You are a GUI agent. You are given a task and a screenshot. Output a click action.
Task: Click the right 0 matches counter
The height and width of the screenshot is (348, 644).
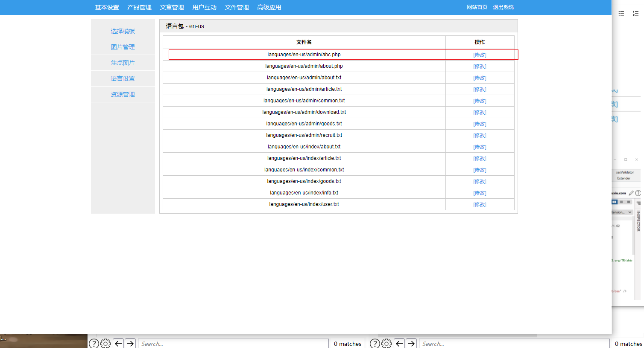click(629, 344)
